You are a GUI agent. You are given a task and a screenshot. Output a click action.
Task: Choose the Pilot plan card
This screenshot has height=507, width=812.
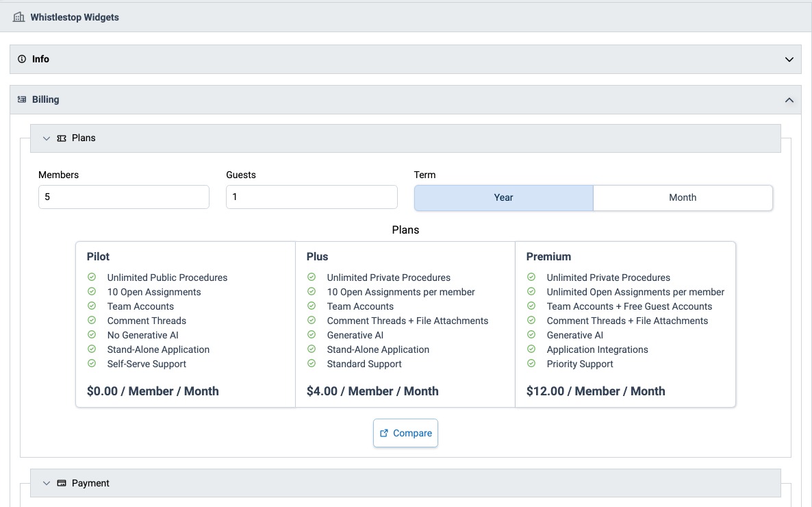186,325
